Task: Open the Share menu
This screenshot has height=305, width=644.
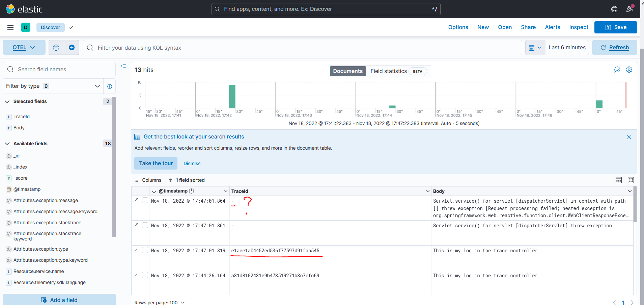Action: coord(528,27)
